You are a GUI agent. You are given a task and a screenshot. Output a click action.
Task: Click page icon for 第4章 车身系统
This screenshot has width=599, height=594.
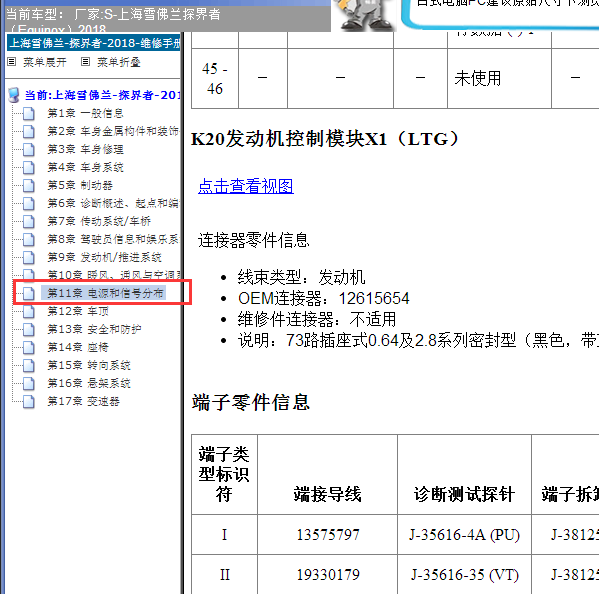[x=29, y=167]
